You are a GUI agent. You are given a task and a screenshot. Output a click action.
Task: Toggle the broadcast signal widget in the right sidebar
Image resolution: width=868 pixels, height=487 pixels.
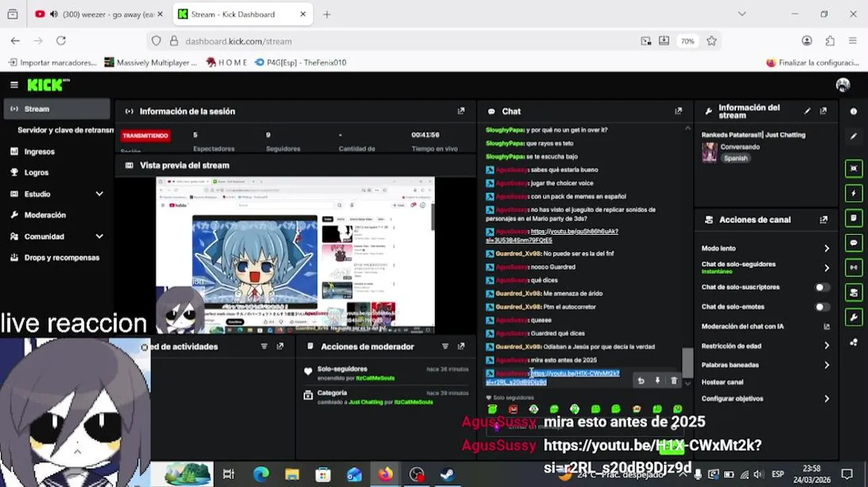click(x=853, y=267)
